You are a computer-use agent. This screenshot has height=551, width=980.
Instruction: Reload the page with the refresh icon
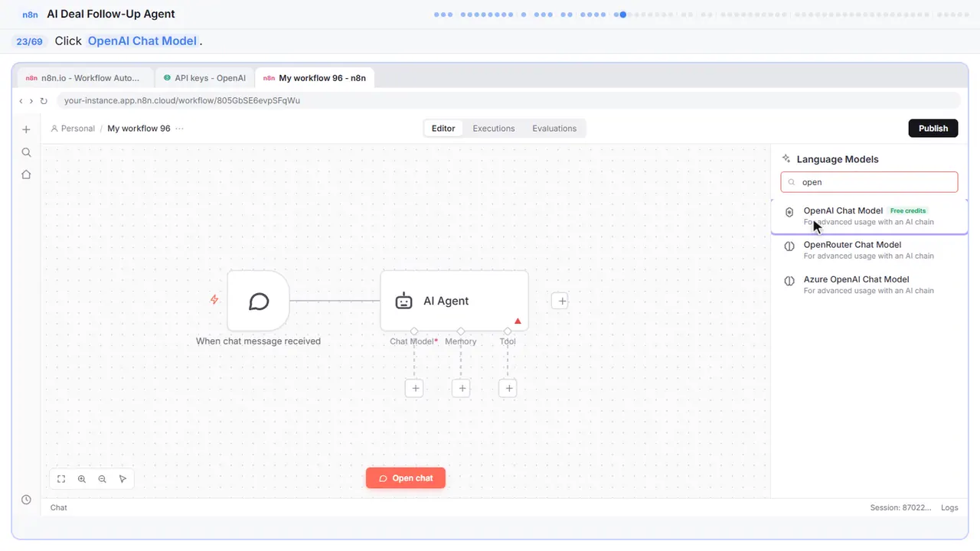(44, 101)
